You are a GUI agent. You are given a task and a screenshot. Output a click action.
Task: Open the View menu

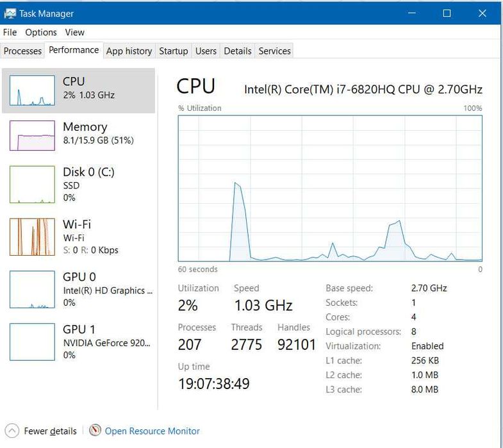74,32
